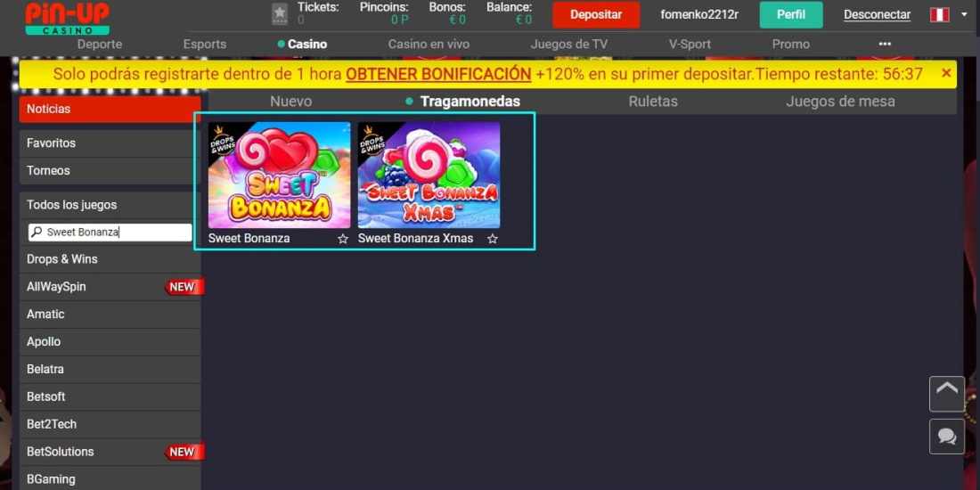This screenshot has height=490, width=980.
Task: Select Todos los juegos
Action: [110, 205]
